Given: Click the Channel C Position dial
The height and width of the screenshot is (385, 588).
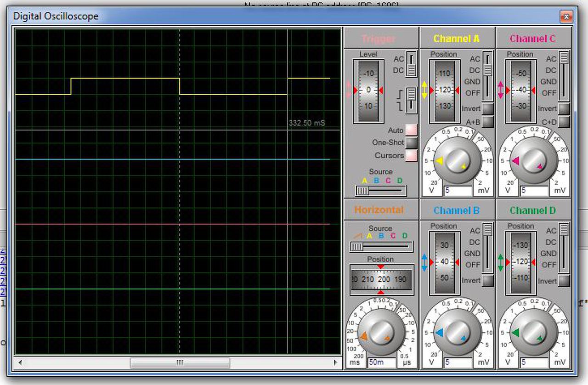Looking at the screenshot, I should pyautogui.click(x=520, y=91).
